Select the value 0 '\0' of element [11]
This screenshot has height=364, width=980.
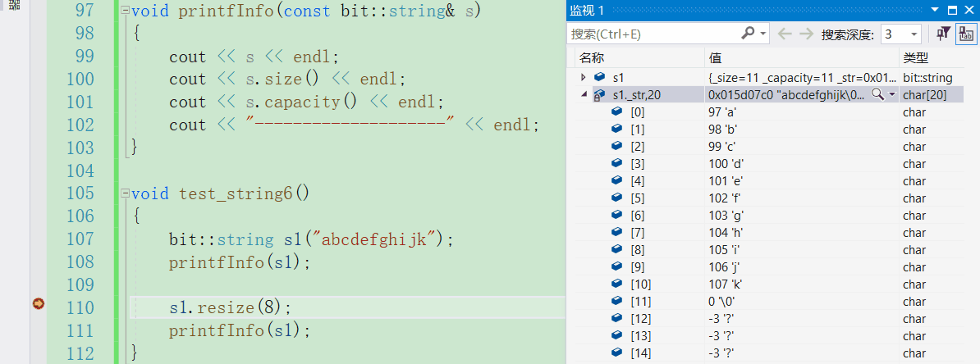pyautogui.click(x=722, y=302)
